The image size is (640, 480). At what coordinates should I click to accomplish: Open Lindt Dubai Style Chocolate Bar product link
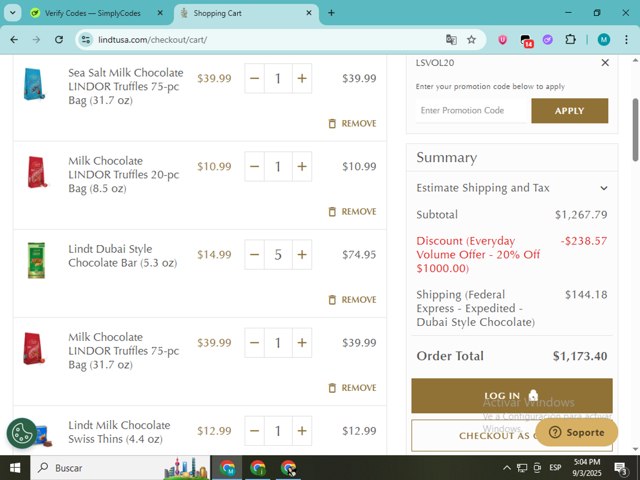[x=123, y=256]
